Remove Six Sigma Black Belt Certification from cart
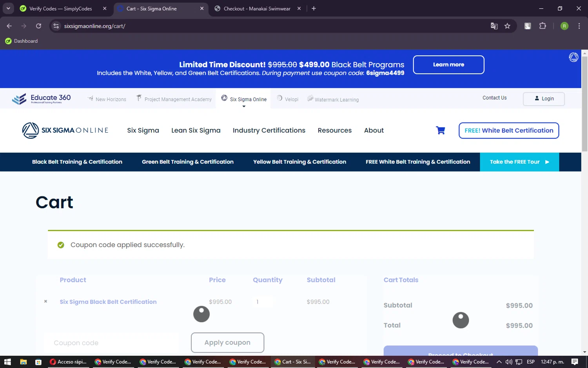The image size is (588, 368). (x=45, y=301)
